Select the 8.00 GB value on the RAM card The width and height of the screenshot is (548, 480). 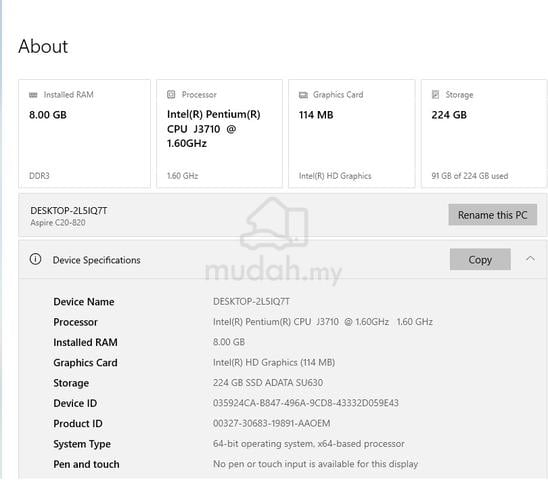(x=48, y=115)
